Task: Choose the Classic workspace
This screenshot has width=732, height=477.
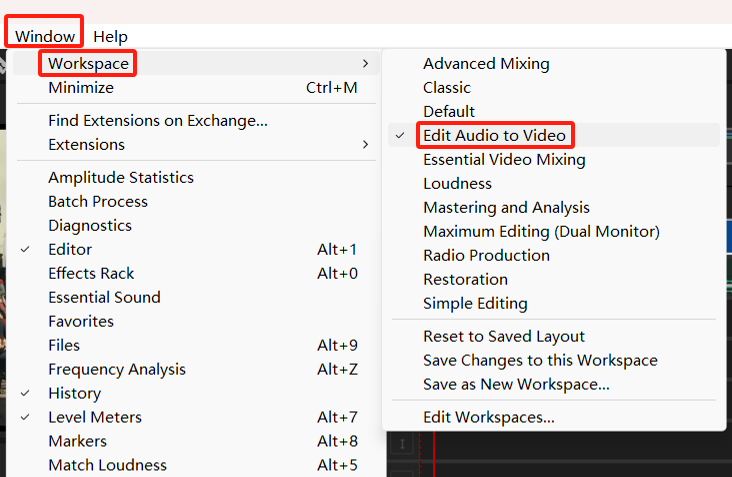Action: pyautogui.click(x=447, y=87)
